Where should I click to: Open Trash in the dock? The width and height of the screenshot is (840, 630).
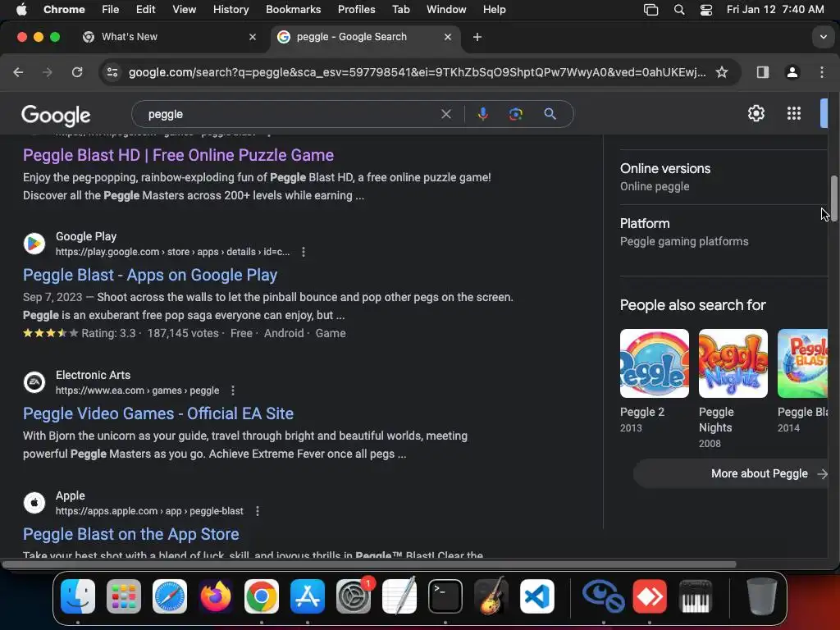pos(762,596)
